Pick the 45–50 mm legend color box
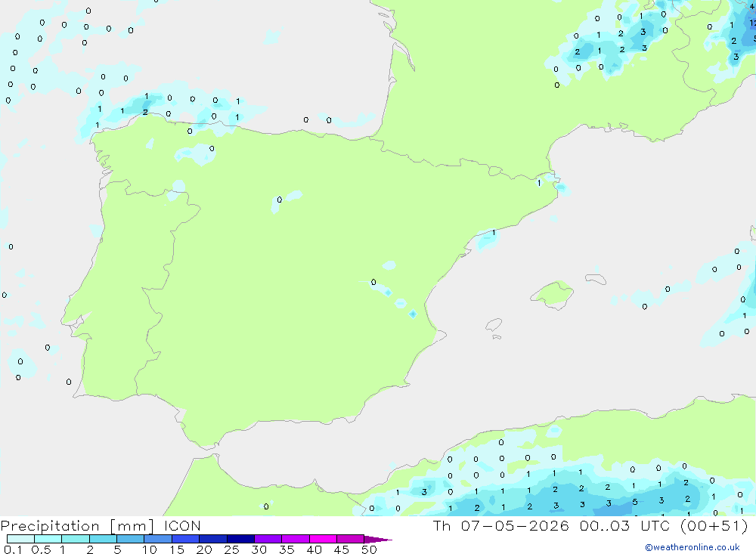The width and height of the screenshot is (756, 554). [351, 539]
